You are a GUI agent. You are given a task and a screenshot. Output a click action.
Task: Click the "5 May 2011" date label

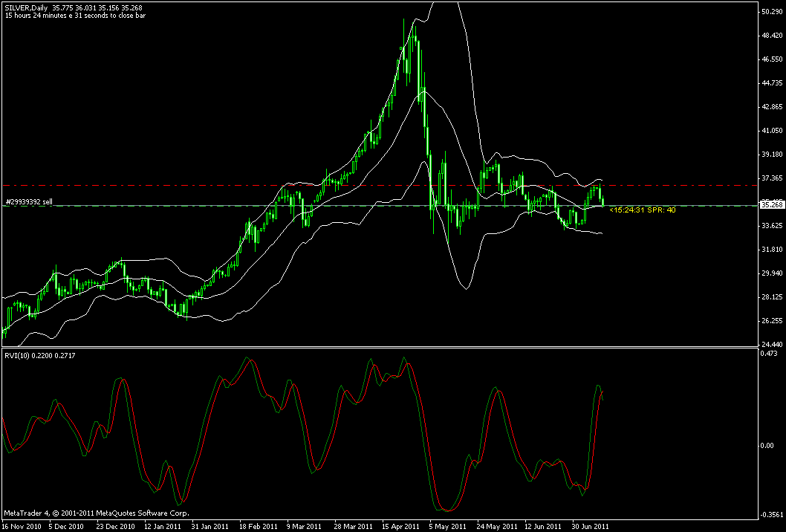[x=446, y=527]
